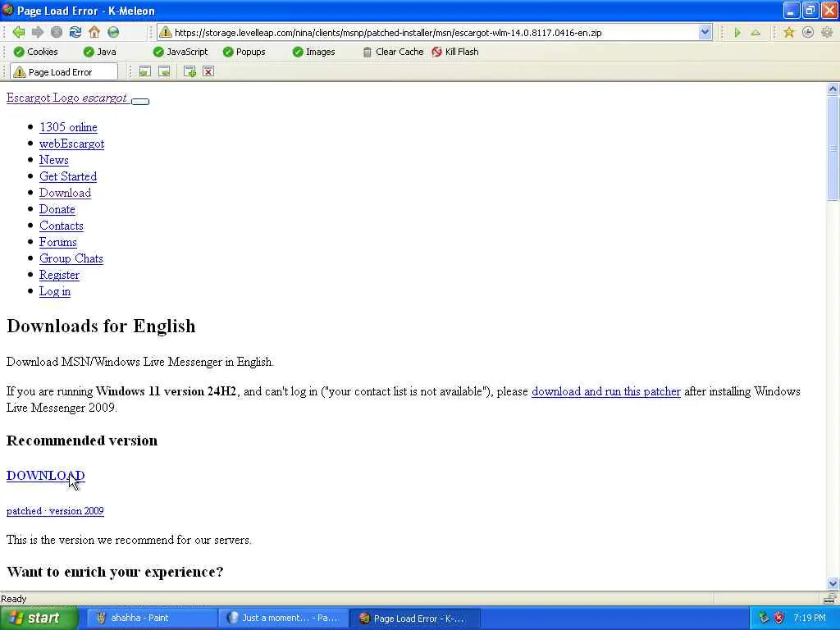Click previous tab icon in tab bar

(x=144, y=72)
